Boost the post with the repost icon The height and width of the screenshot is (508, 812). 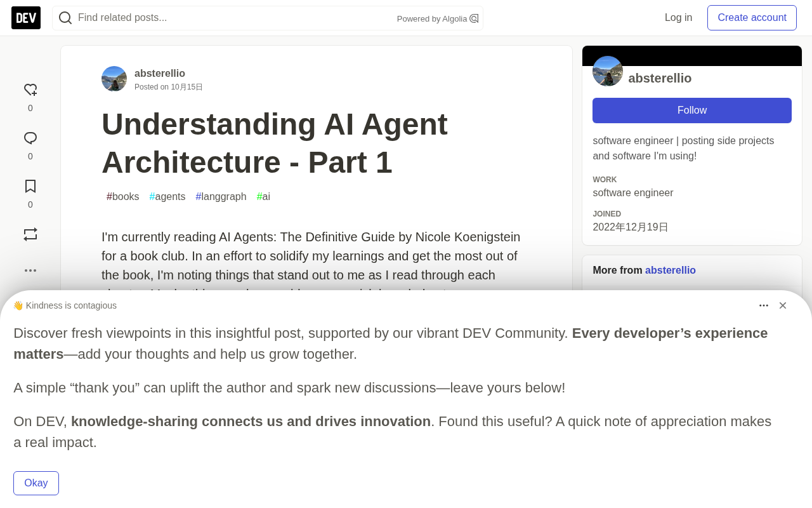point(30,234)
